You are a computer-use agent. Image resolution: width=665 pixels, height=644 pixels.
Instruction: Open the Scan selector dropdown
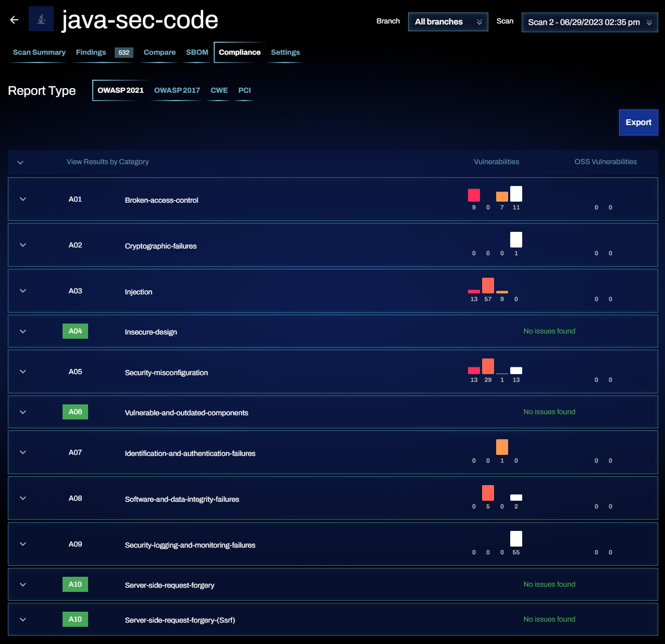pos(589,22)
